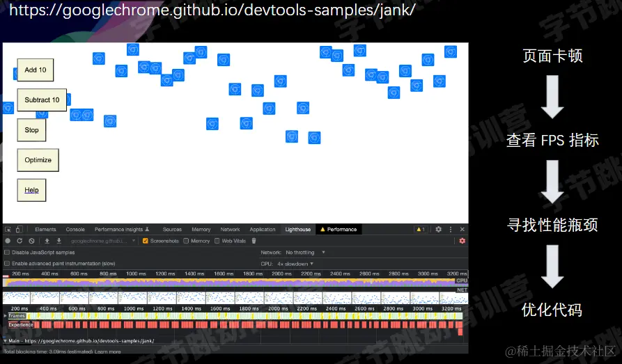Open the Network throttling dropdown
Screen dimensions: 622x364
(x=306, y=252)
